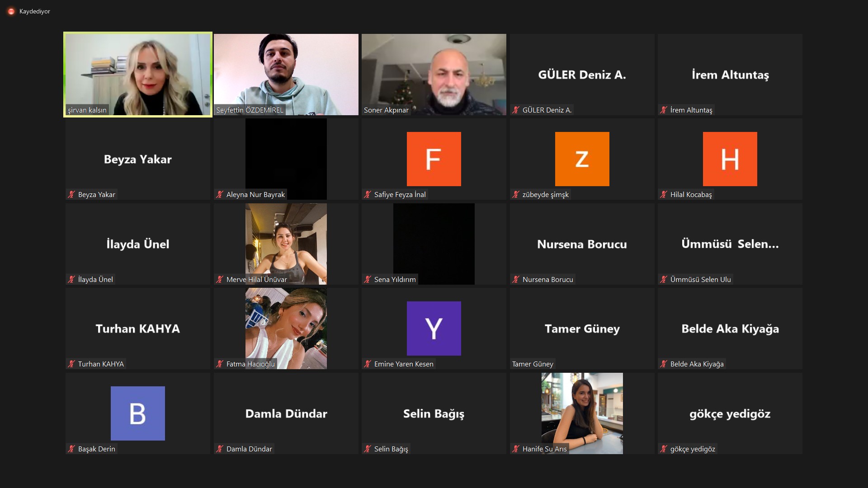Click muted mic icon by Safiye Feyza İnal
The height and width of the screenshot is (488, 868).
click(x=368, y=194)
